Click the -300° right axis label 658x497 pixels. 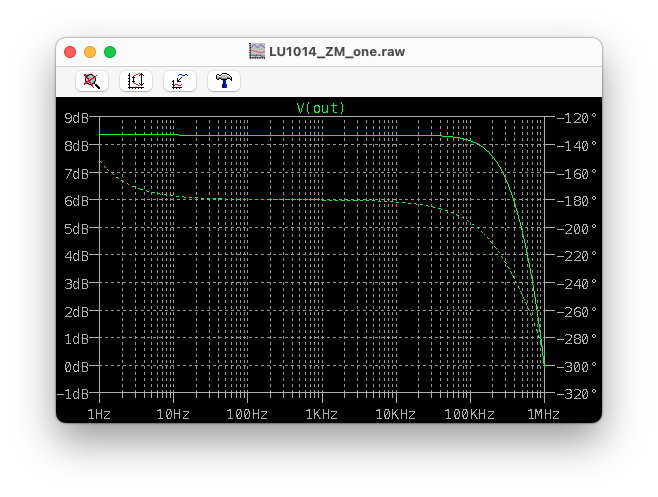click(x=577, y=367)
